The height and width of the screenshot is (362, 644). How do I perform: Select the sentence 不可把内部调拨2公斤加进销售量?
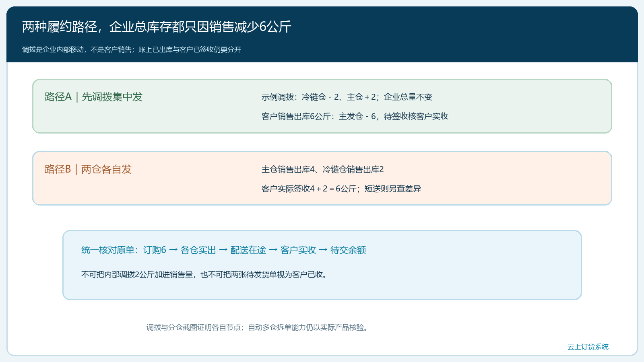tap(204, 275)
